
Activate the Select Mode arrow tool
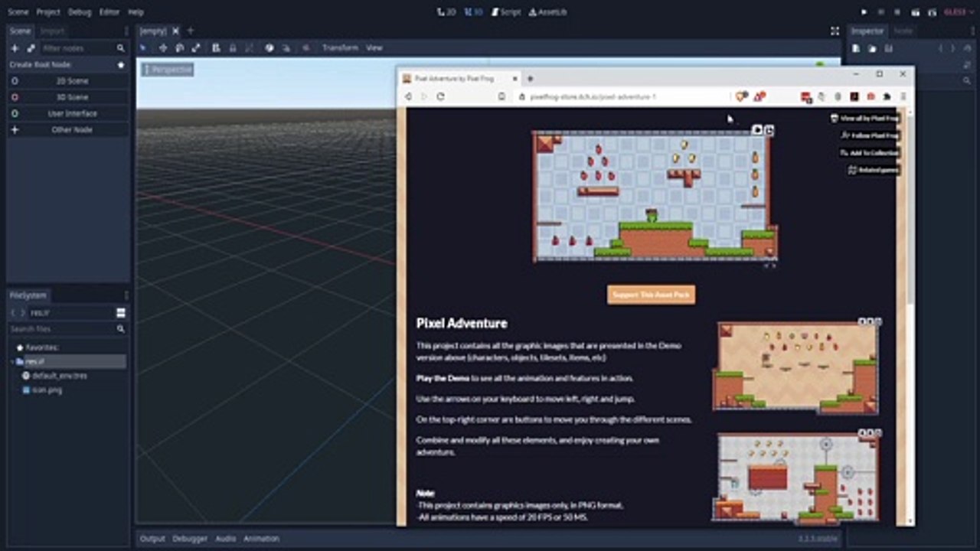pyautogui.click(x=143, y=47)
